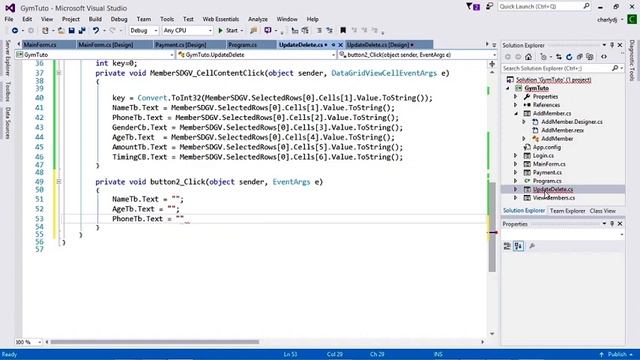Open the GymTuto.UpdateDelete class dropdown

coord(256,55)
